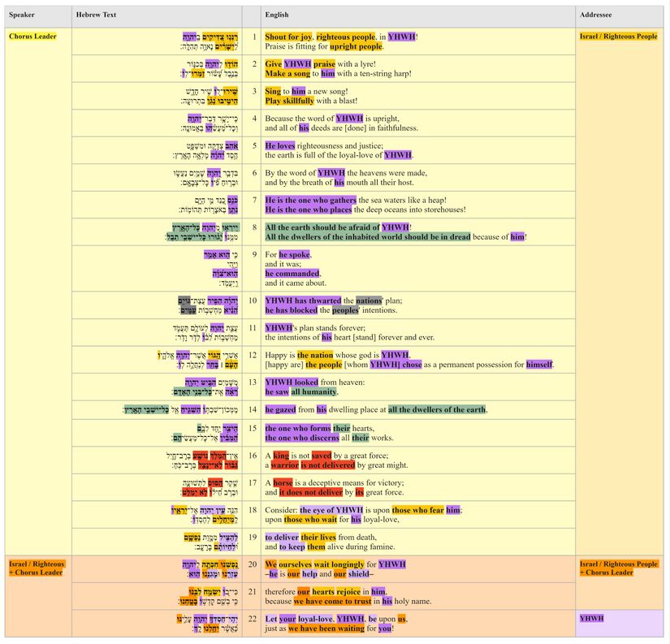
Task: Click highlighted 'Shout for joy' in verse 1
Action: pyautogui.click(x=288, y=37)
